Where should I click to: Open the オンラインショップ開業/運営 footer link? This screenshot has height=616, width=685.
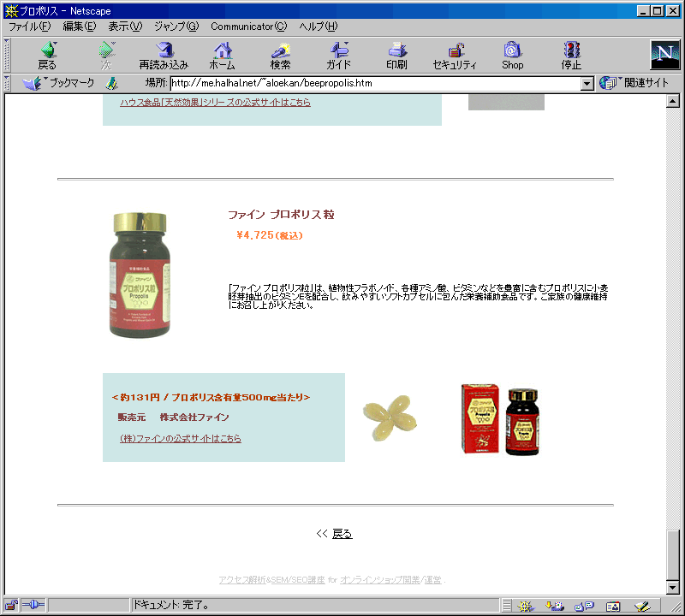390,580
